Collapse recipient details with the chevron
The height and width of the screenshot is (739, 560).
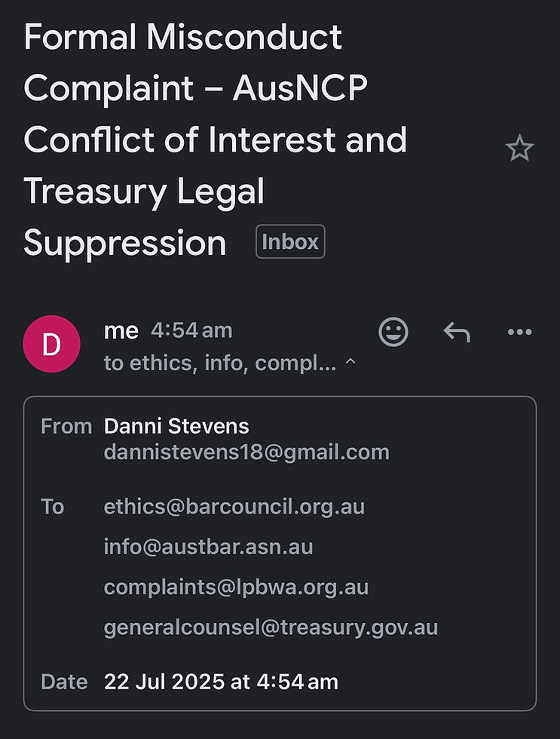pos(350,361)
